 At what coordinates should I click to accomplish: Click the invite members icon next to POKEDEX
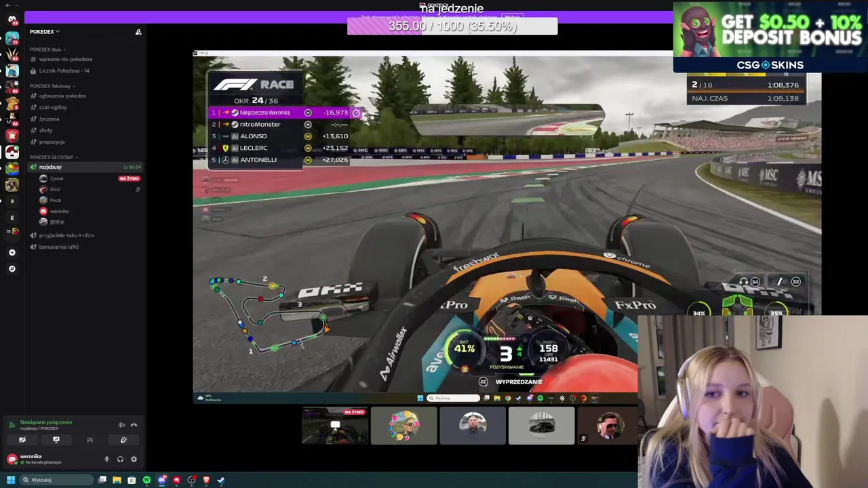[138, 32]
